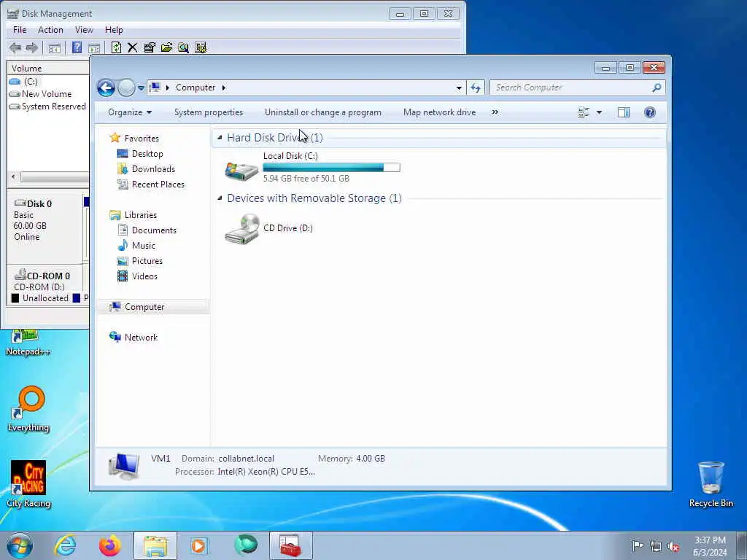Open the Help menu in Disk Management
This screenshot has height=560, width=747.
coord(114,30)
